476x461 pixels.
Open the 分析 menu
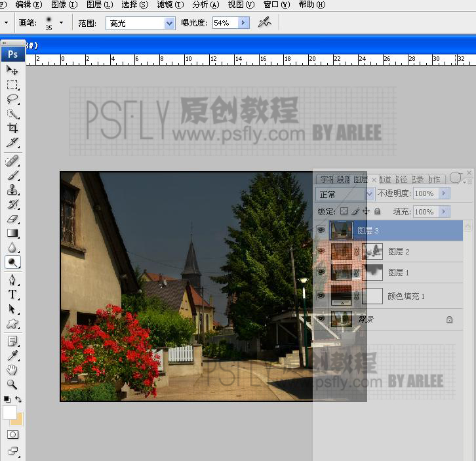(206, 5)
